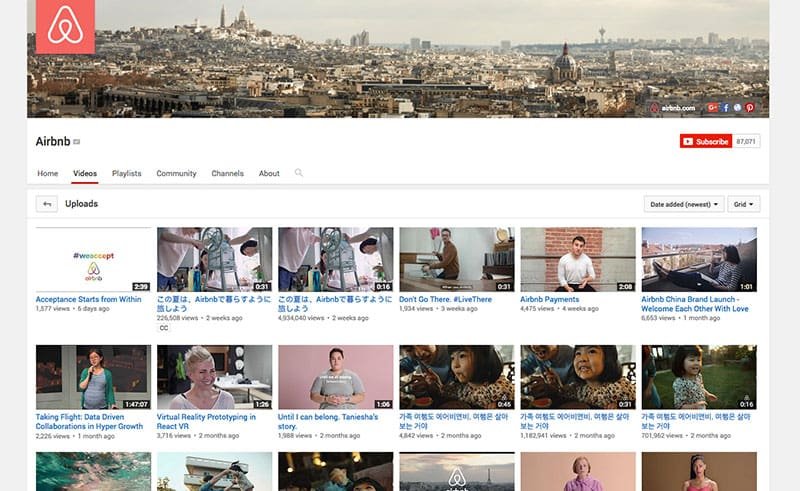The image size is (800, 491).
Task: Open the Date added (newest) sort dropdown
Action: point(684,204)
